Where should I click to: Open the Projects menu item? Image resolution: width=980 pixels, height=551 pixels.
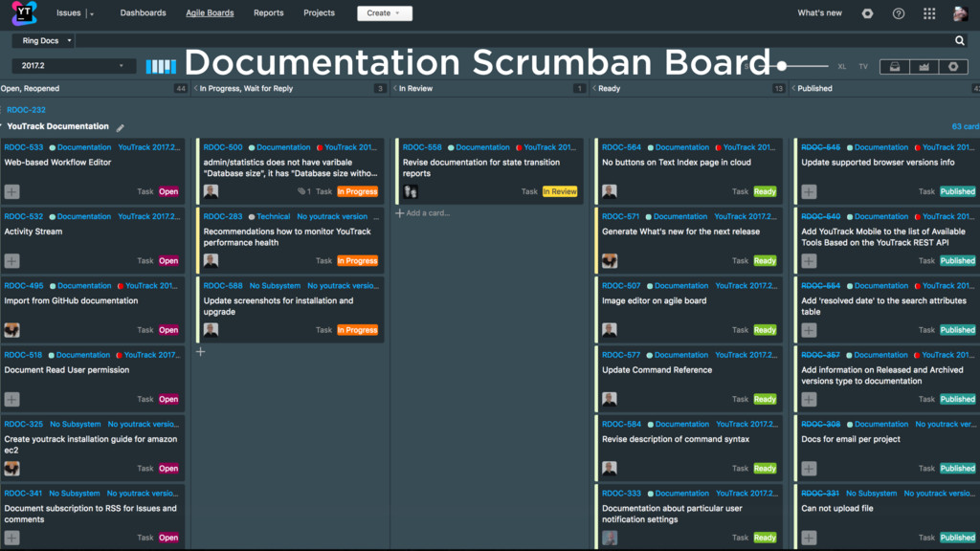pyautogui.click(x=319, y=13)
